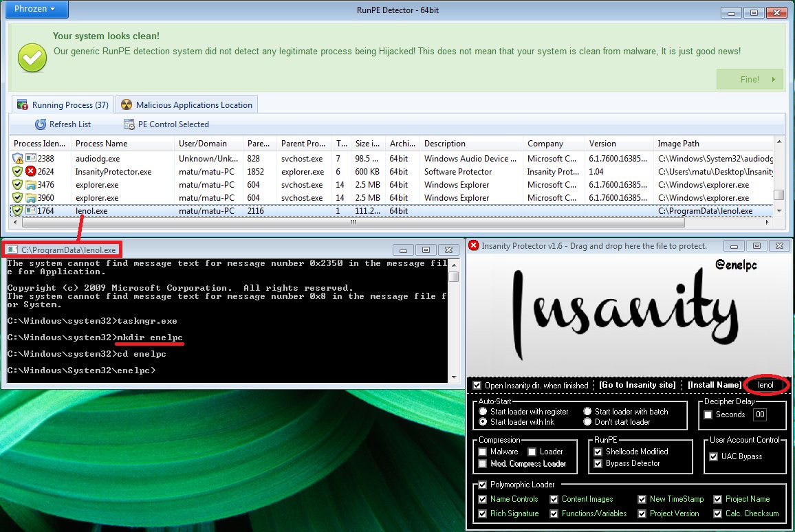Sort by Version column header

pos(619,144)
